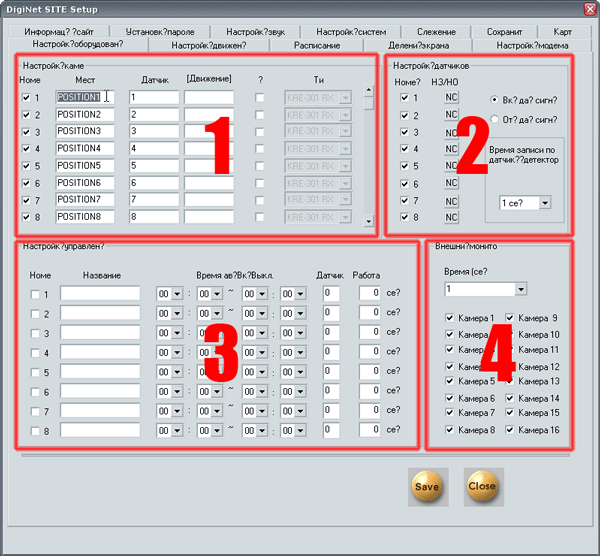The image size is (600, 556).
Task: Open the 1 се? recording time dropdown
Action: (x=545, y=203)
